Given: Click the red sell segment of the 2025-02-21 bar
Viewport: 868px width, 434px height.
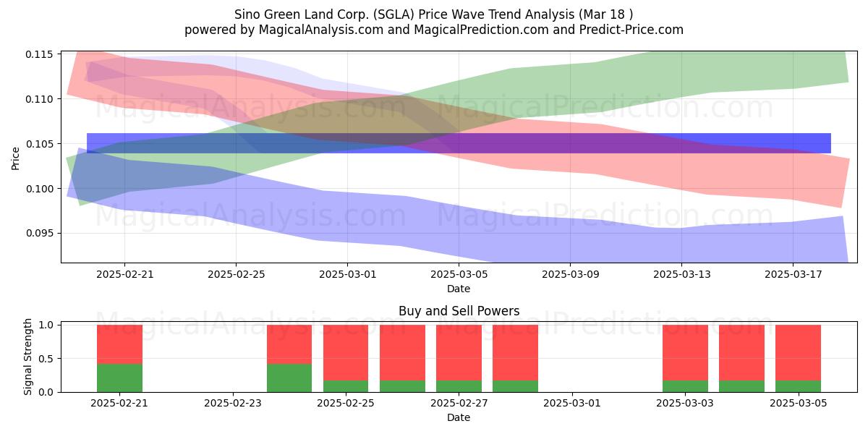Looking at the screenshot, I should pyautogui.click(x=119, y=344).
